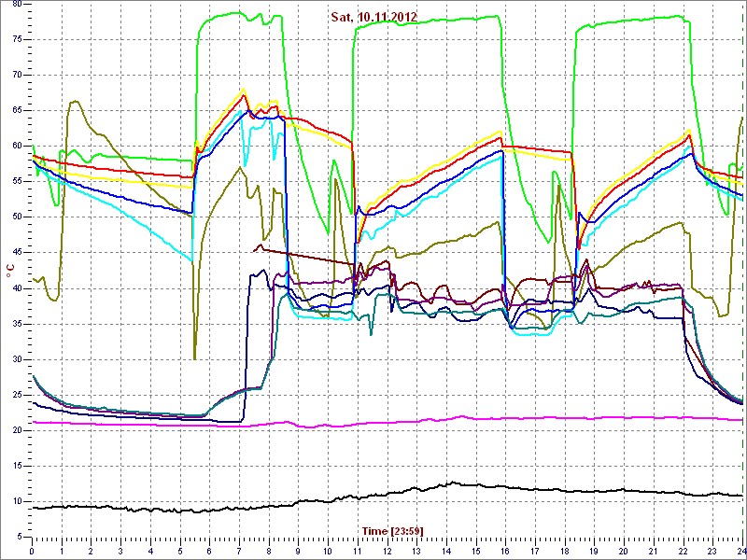
Task: Click the Time [23:59] axis caption
Action: tap(393, 530)
